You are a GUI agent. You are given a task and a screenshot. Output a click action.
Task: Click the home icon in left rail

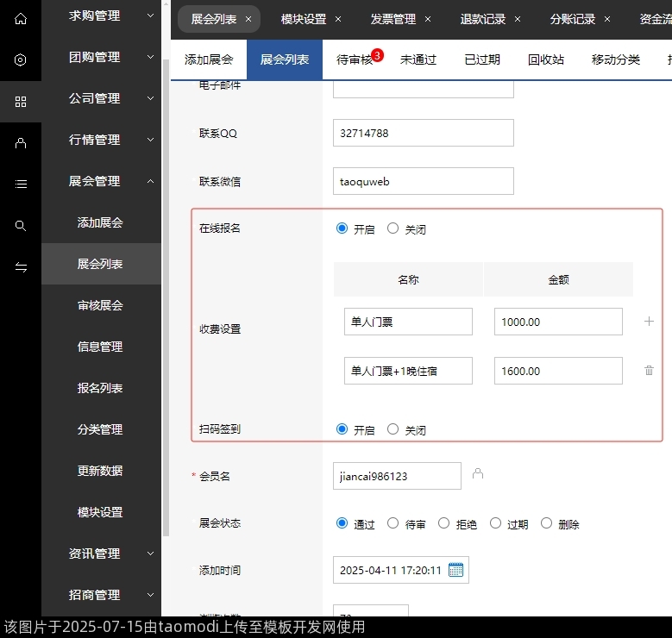(x=21, y=18)
